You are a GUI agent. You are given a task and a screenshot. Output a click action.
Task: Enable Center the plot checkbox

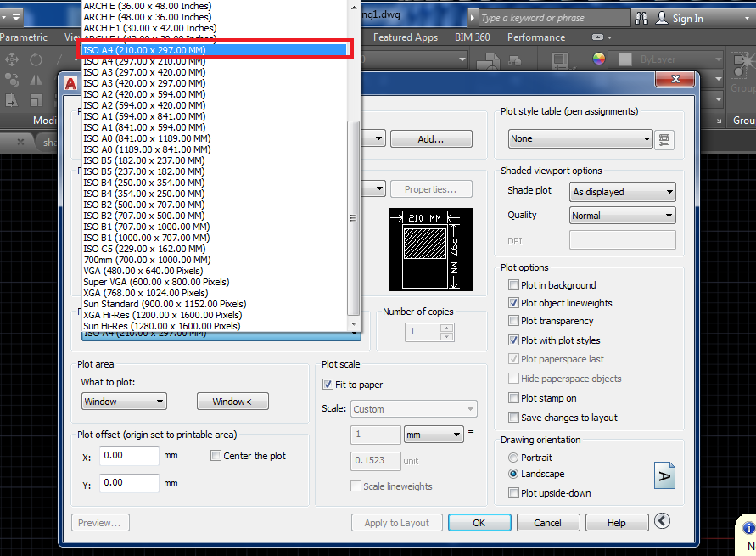(216, 456)
